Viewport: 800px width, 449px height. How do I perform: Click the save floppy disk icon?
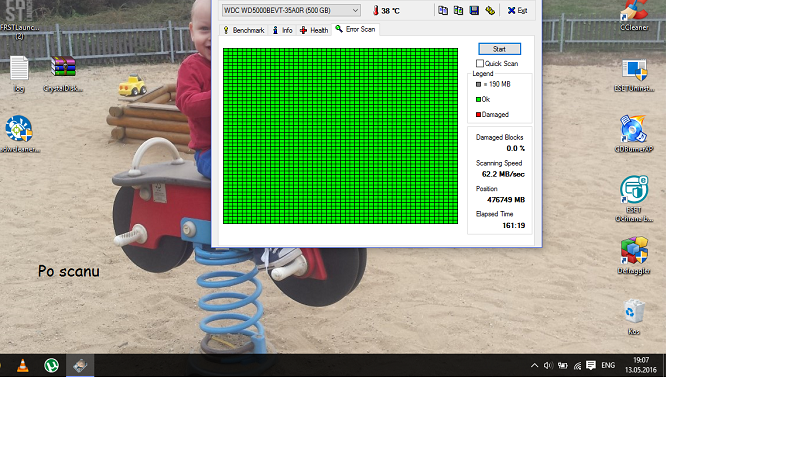[x=474, y=10]
